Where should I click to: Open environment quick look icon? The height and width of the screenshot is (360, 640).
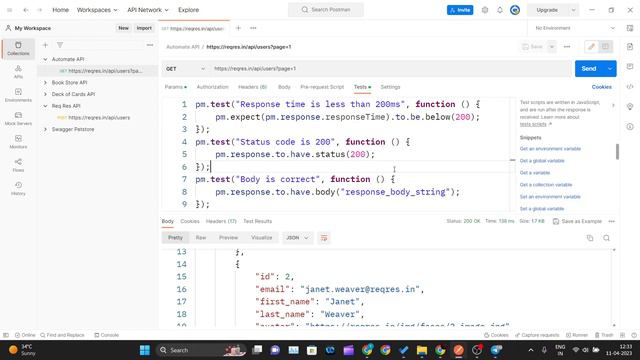point(630,28)
